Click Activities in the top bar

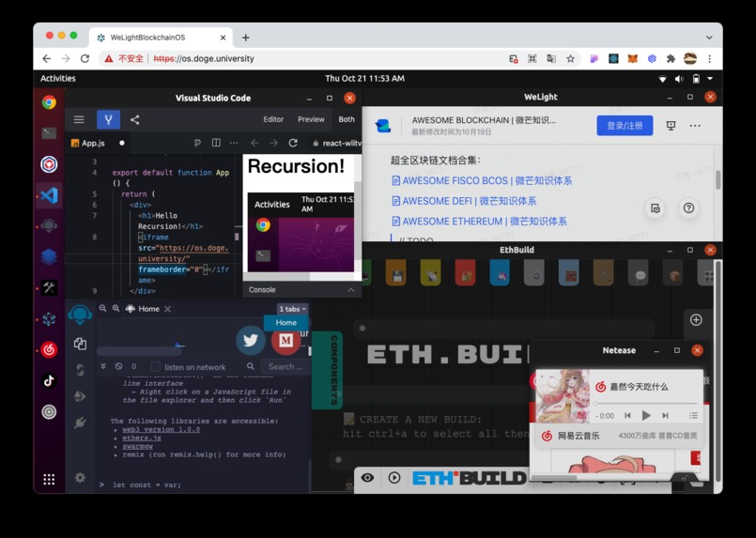(58, 79)
